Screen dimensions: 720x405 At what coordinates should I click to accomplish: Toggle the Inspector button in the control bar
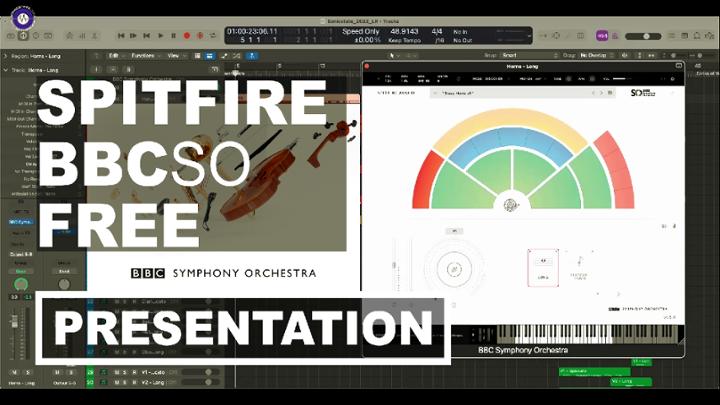[x=23, y=36]
